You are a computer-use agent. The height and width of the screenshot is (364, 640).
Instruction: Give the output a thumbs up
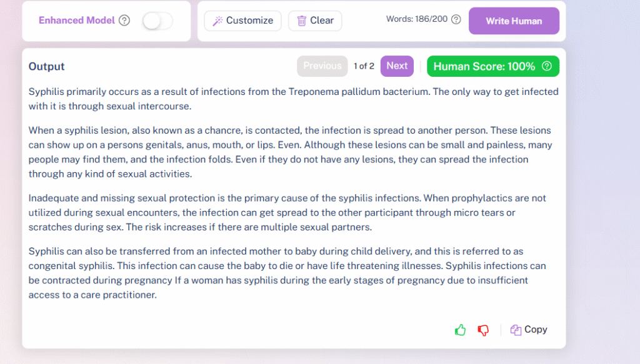pos(461,330)
